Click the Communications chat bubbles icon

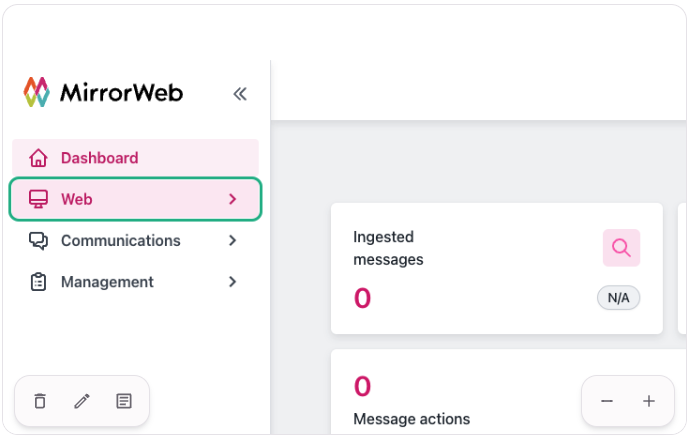(38, 241)
